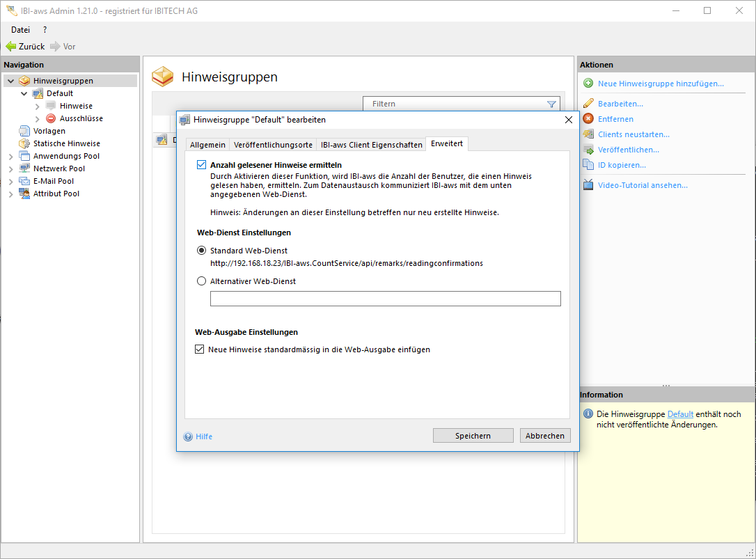Image resolution: width=756 pixels, height=559 pixels.
Task: Toggle Neue Hinweise standardmässig in Web-Ausgabe checkbox
Action: [200, 349]
